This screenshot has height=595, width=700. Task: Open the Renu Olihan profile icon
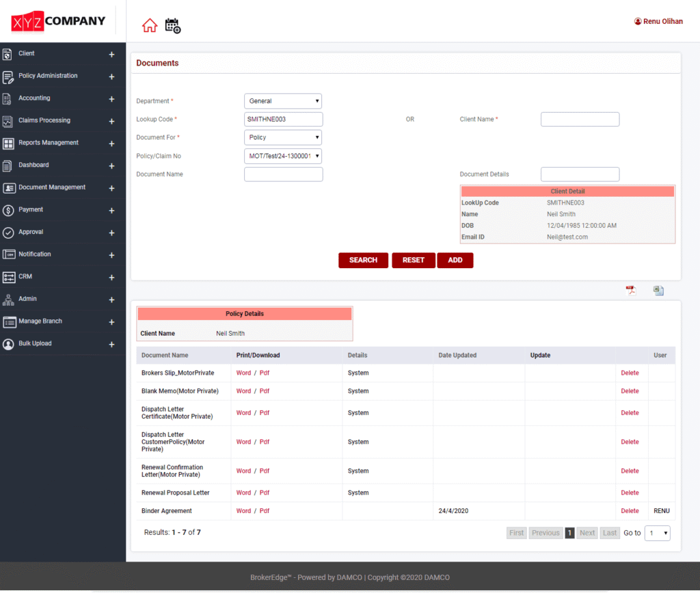pos(637,21)
